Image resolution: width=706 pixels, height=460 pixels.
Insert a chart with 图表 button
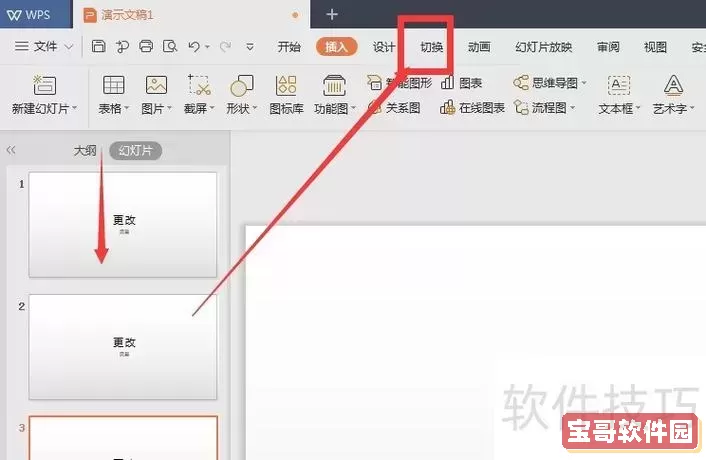(x=462, y=82)
